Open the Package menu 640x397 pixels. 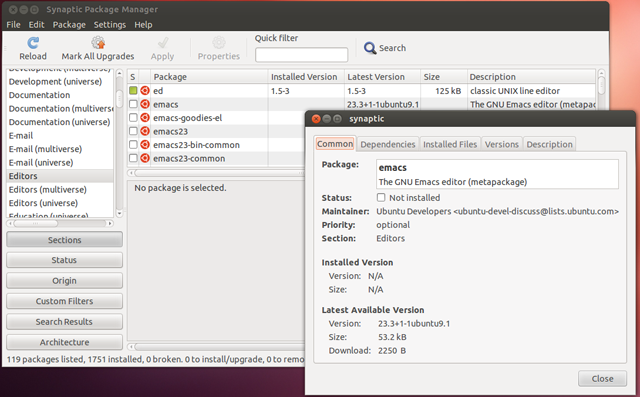69,24
